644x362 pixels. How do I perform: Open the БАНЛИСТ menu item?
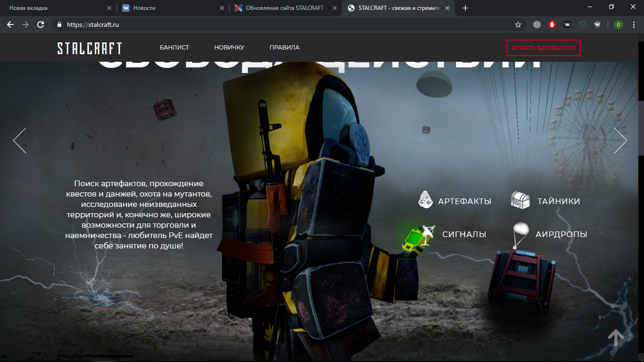(x=174, y=48)
